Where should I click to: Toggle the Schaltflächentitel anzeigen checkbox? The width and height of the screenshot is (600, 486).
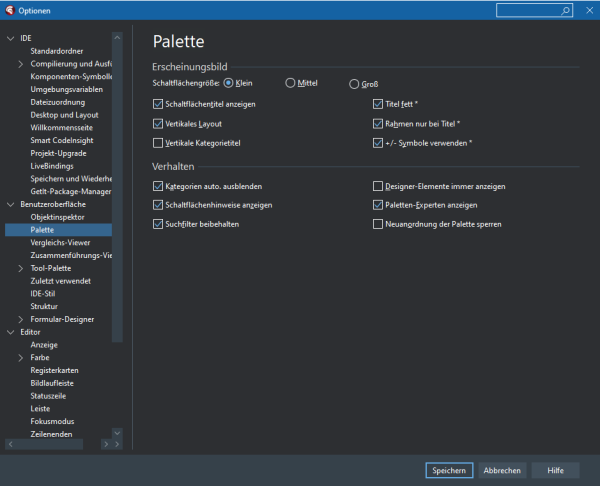coord(158,104)
